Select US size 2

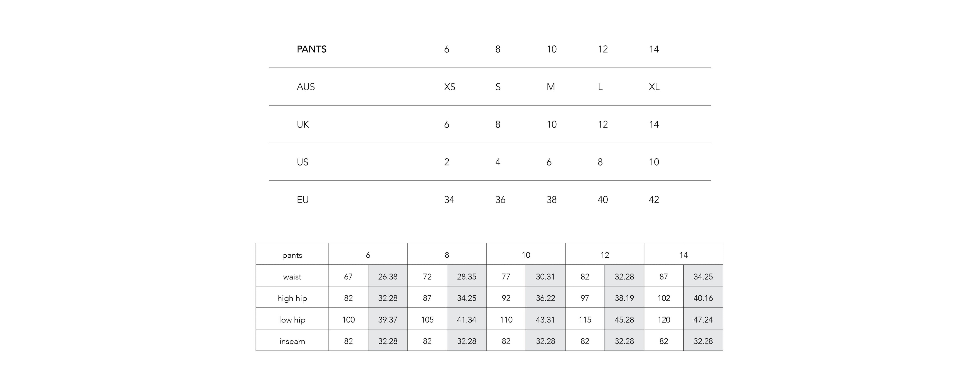coord(446,162)
